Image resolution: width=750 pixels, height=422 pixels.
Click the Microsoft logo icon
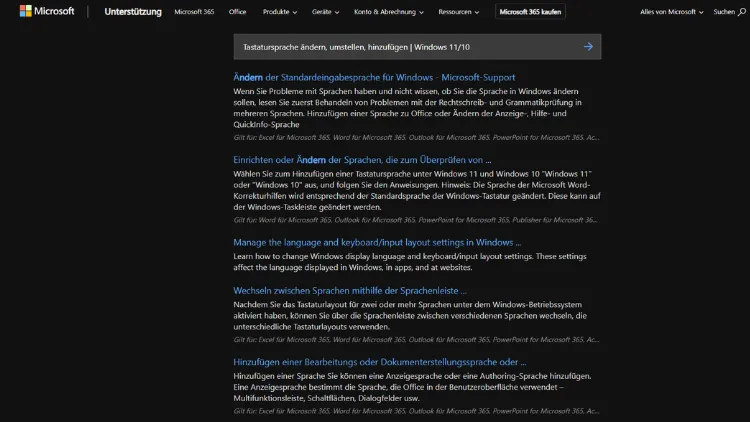tap(25, 11)
